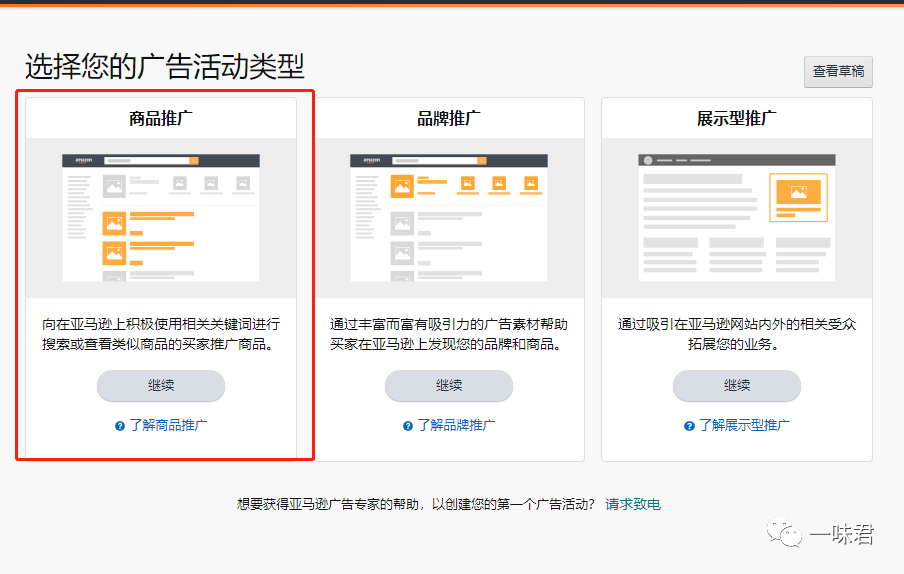Click help icon beside 了解展示型推广

coord(689,426)
